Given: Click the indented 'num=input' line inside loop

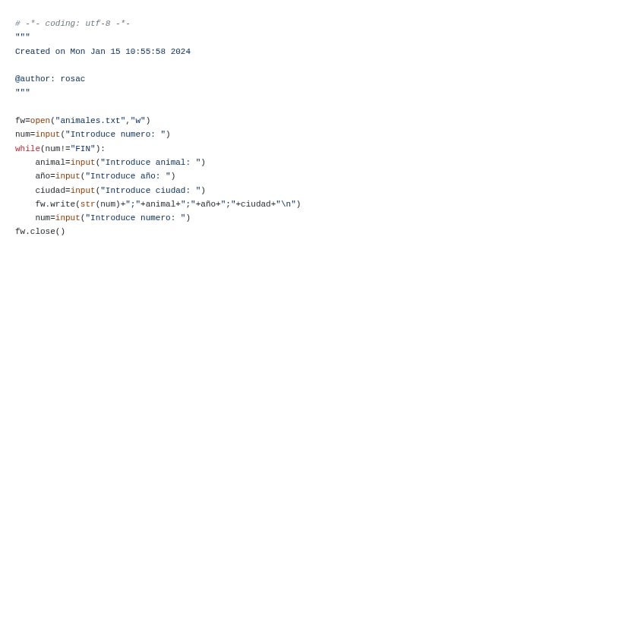Looking at the screenshot, I should (x=113, y=218).
